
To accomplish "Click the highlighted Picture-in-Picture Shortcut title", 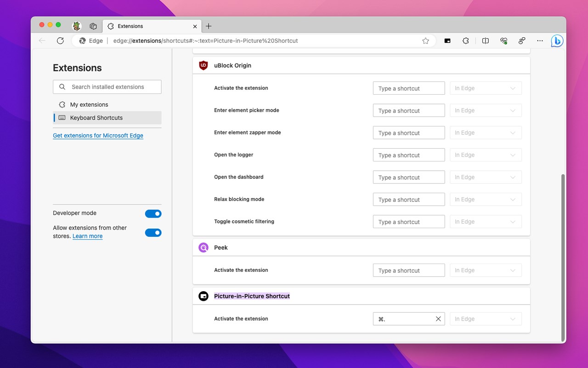I will click(x=252, y=296).
